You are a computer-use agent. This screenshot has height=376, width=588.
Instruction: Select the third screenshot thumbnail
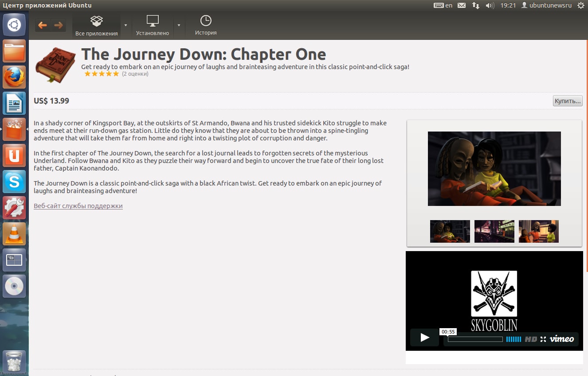(x=539, y=231)
